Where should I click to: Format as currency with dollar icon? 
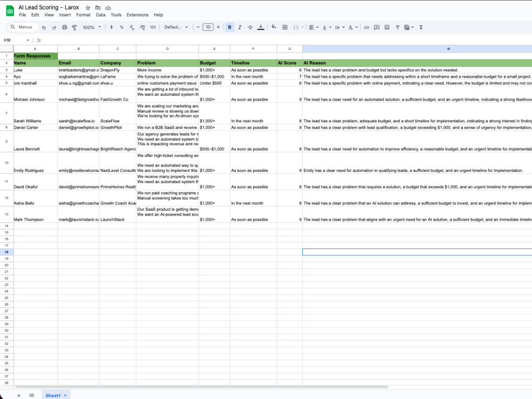111,27
